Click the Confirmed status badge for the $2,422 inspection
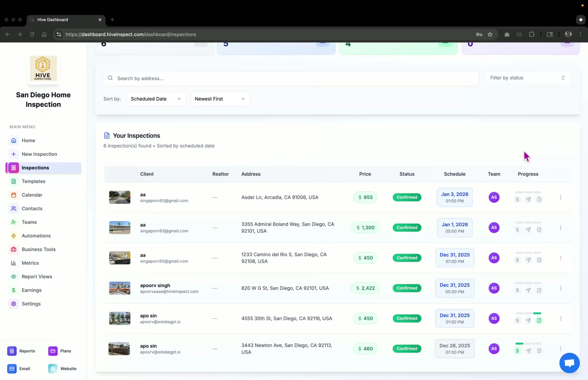The image size is (588, 380). click(407, 288)
